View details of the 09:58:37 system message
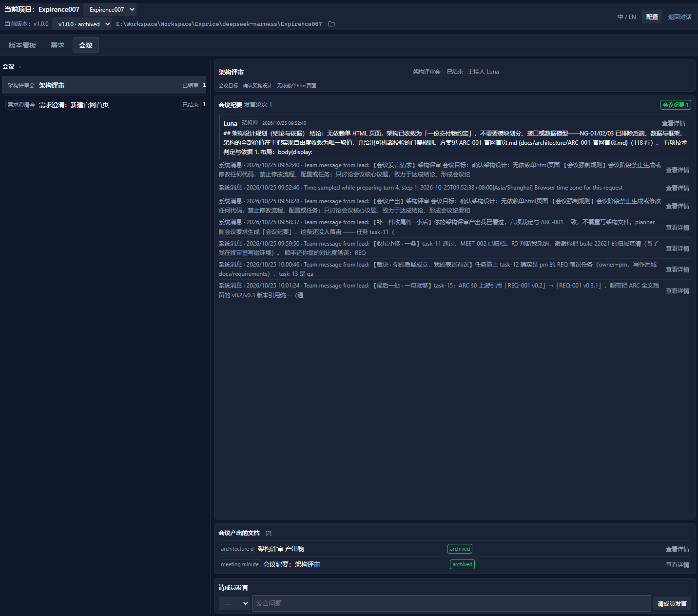 click(678, 228)
